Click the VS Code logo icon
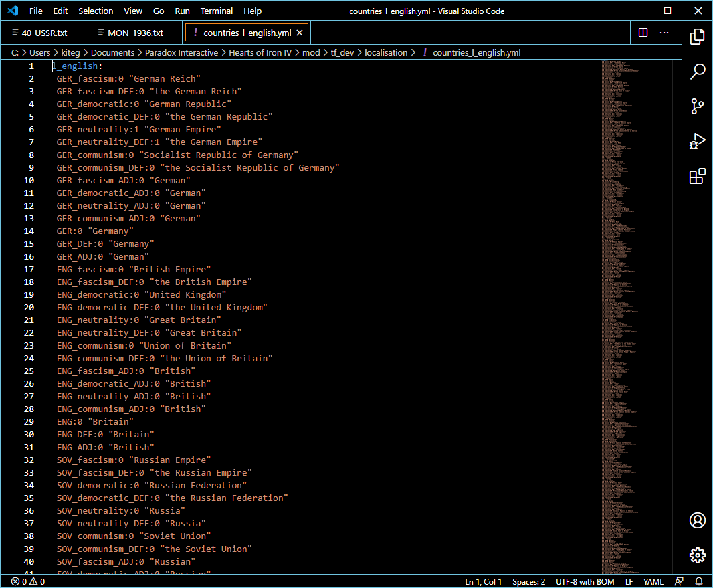This screenshot has height=588, width=713. [x=13, y=11]
